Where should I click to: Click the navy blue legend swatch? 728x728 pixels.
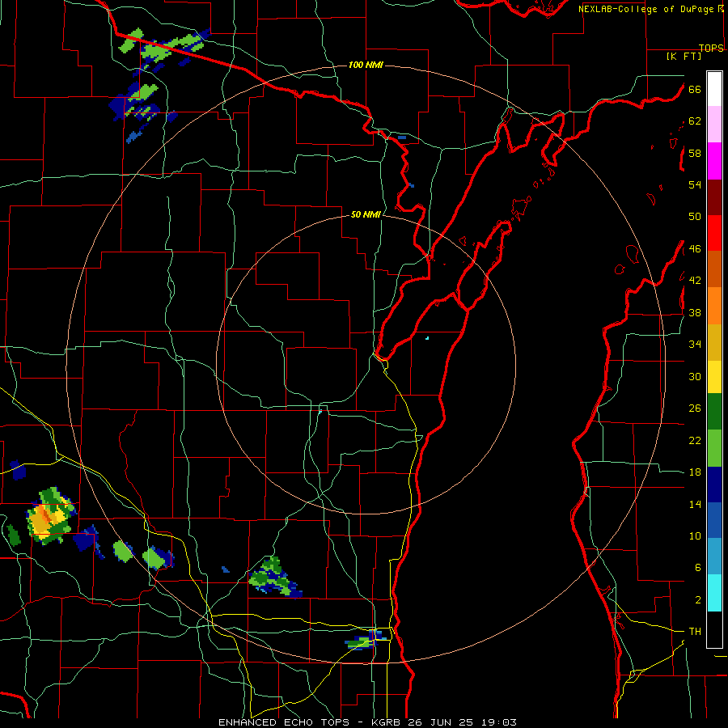[714, 485]
